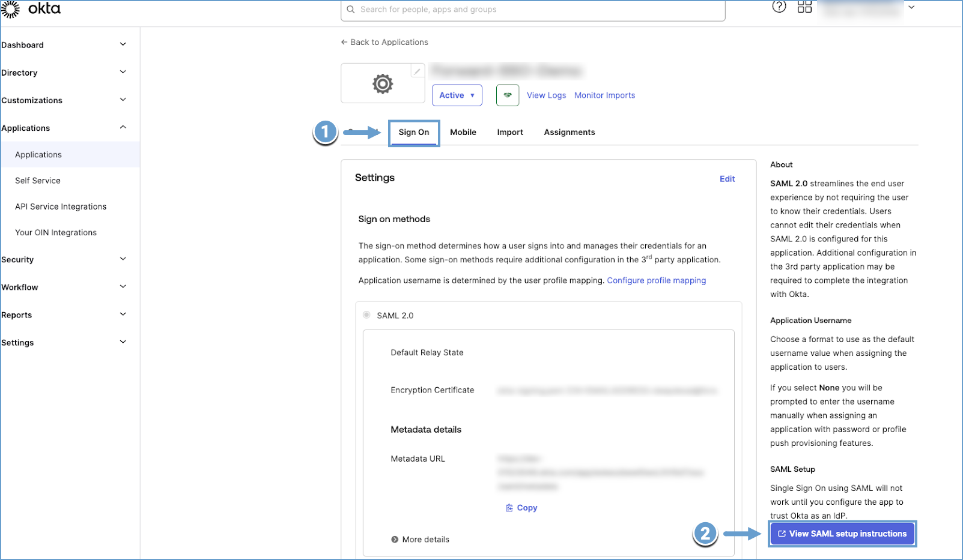Screen dimensions: 963x560
Task: Select the SAML 2.0 radio button
Action: [x=366, y=315]
